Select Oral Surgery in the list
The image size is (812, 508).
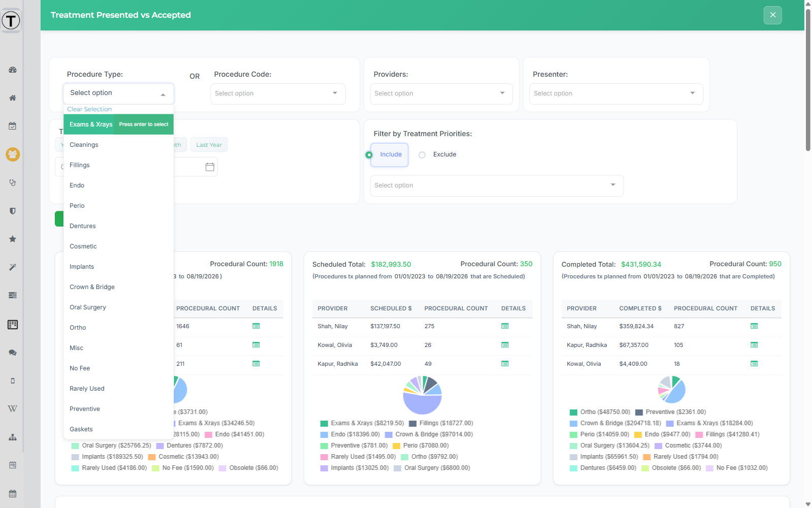click(x=118, y=307)
